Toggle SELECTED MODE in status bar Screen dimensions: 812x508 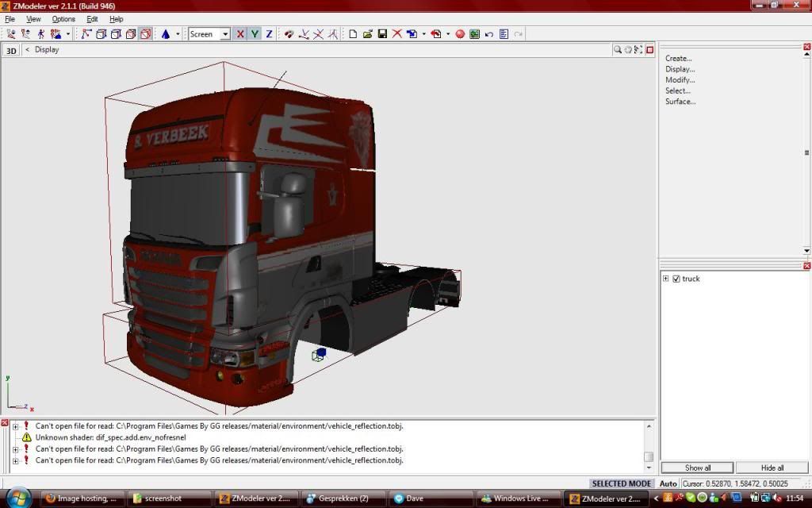point(622,483)
